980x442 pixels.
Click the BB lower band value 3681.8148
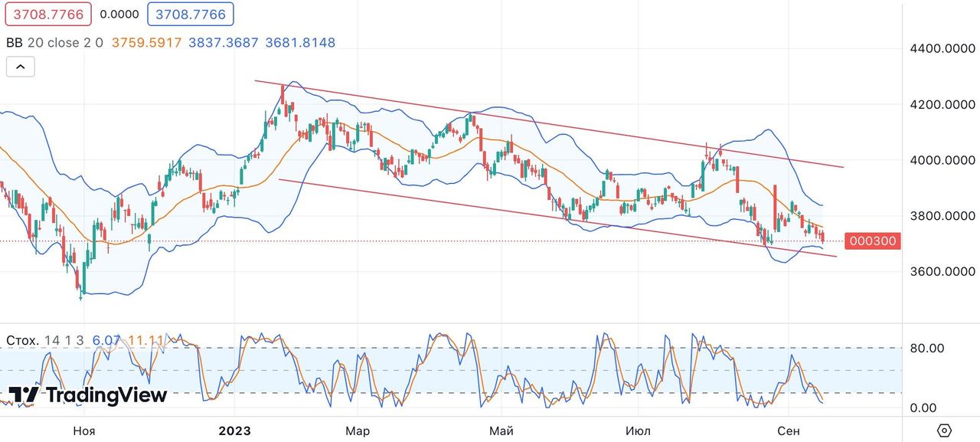[300, 43]
